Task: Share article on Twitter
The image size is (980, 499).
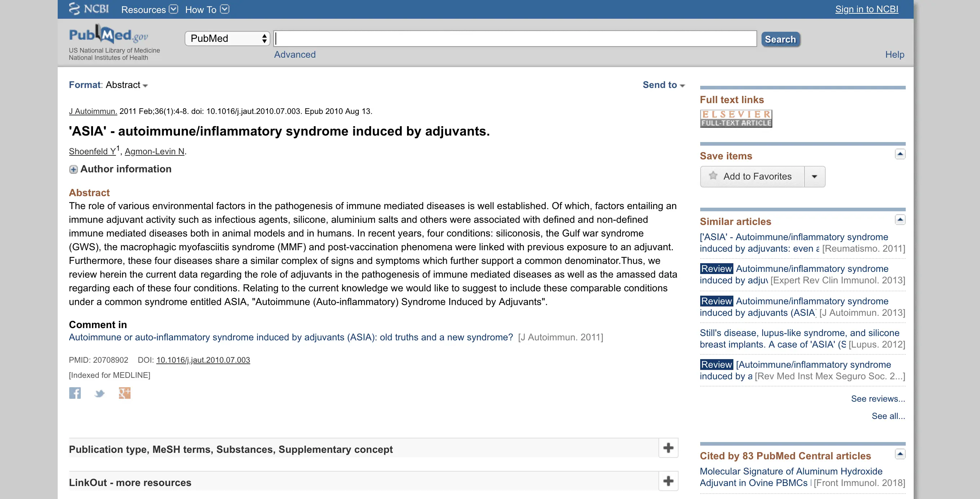Action: (99, 393)
